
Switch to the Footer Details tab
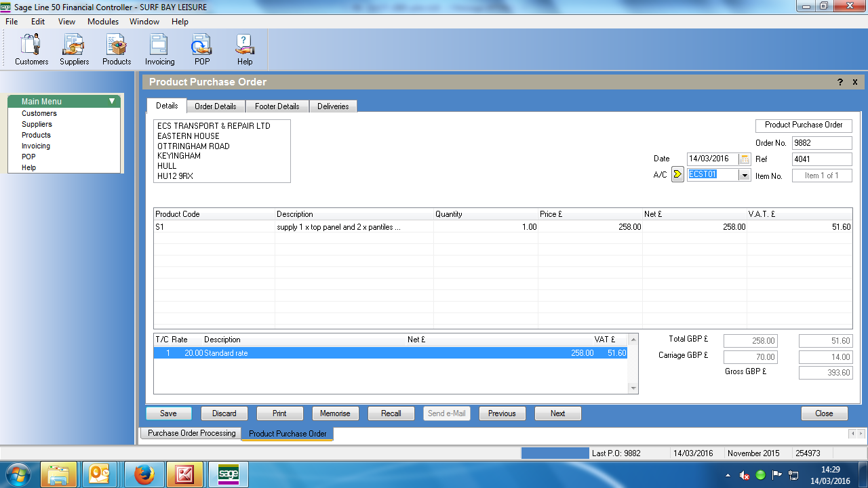[x=277, y=106]
